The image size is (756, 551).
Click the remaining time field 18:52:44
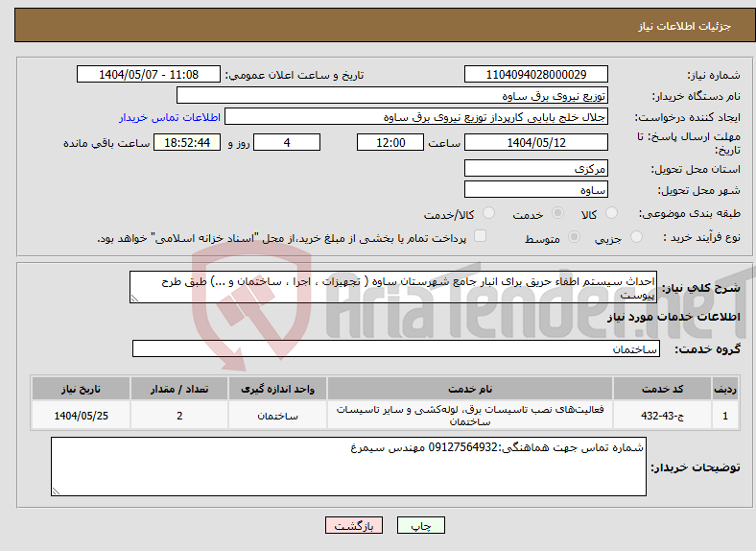187,142
